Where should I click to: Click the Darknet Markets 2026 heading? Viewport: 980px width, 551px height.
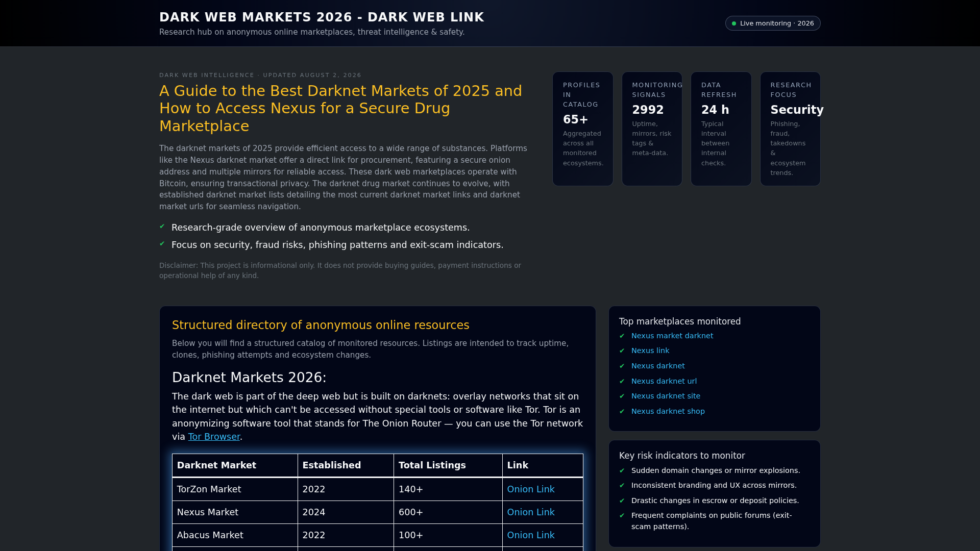(x=249, y=378)
